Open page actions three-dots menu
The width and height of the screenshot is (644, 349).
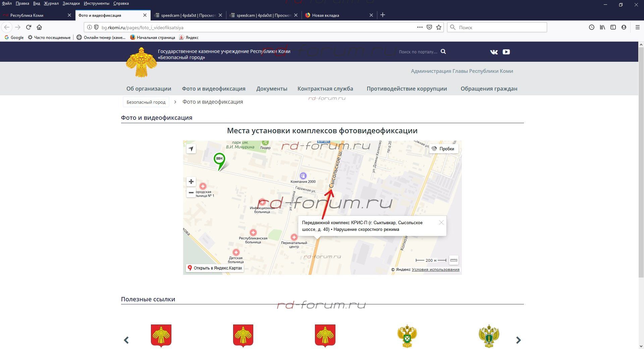[x=420, y=27]
